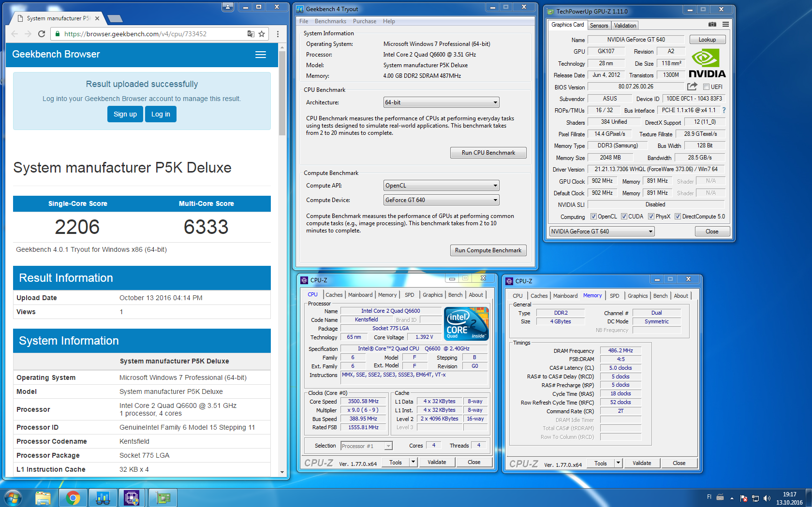The image size is (812, 507).
Task: Click the Action Center flag in the tray
Action: pyautogui.click(x=744, y=498)
